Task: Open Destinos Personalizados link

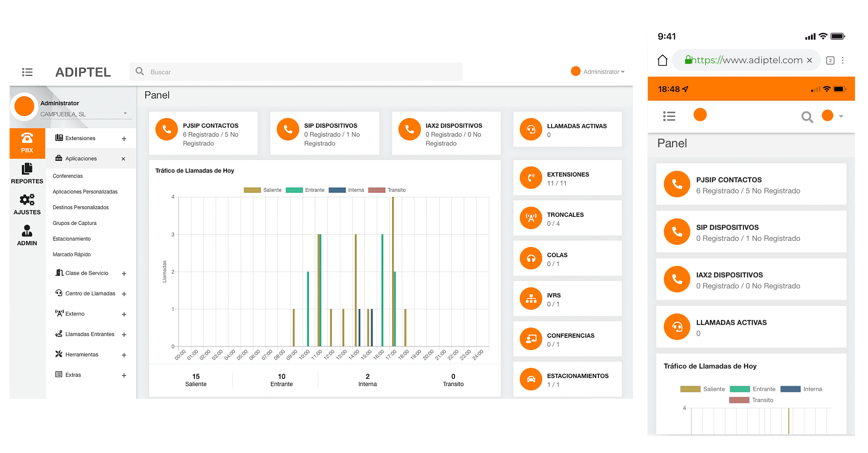Action: point(81,207)
